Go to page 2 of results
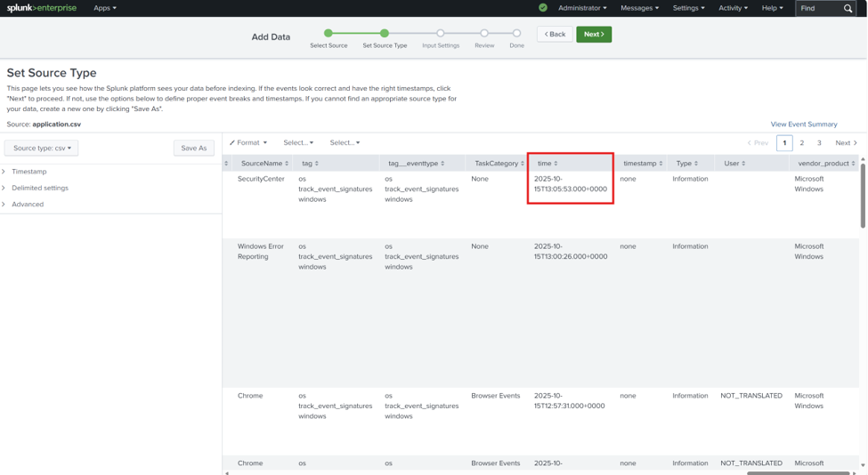 pos(801,142)
